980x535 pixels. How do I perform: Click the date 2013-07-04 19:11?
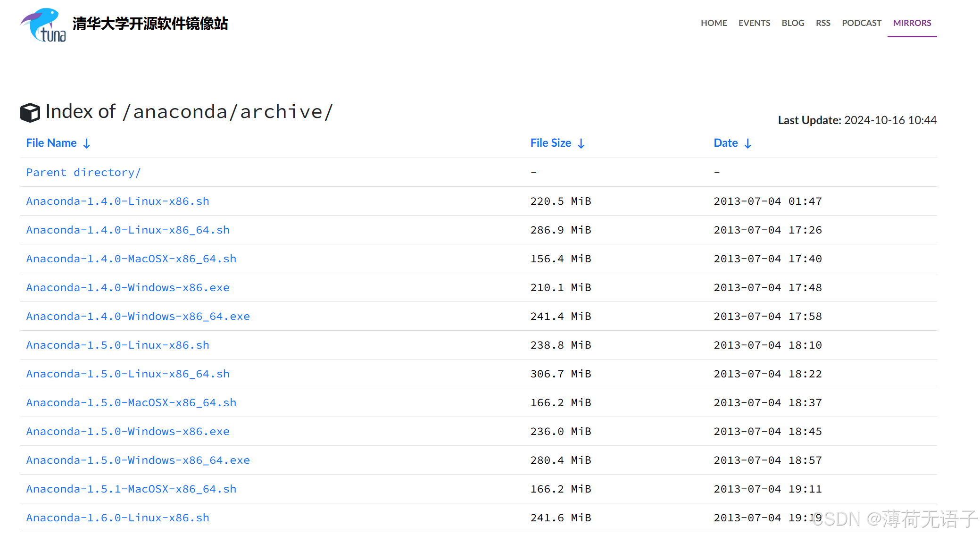tap(768, 489)
